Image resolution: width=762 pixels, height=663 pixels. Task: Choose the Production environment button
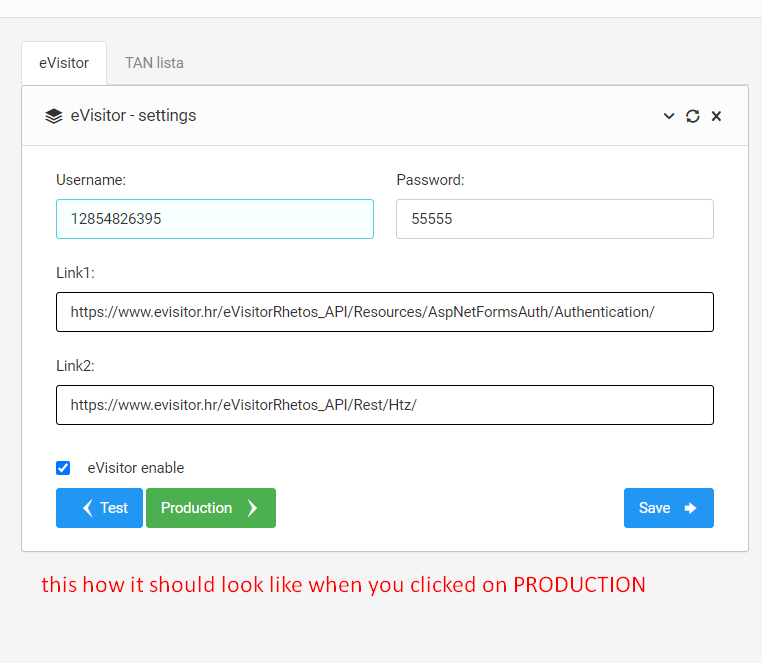211,508
